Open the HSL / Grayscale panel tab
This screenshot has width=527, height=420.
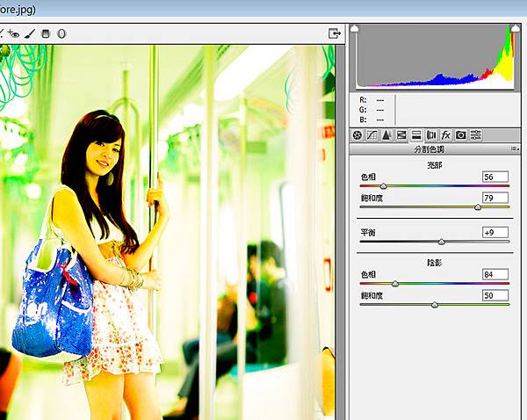tap(401, 135)
